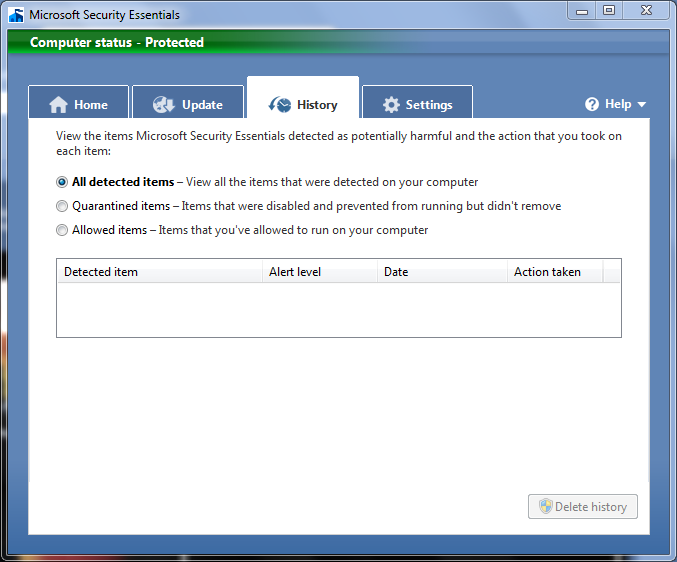The image size is (677, 562).
Task: Expand the Help dropdown arrow
Action: click(642, 104)
